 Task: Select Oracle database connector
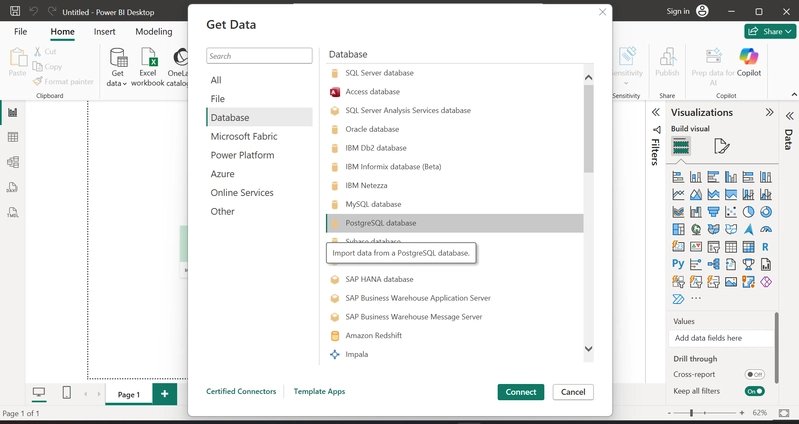coord(455,129)
